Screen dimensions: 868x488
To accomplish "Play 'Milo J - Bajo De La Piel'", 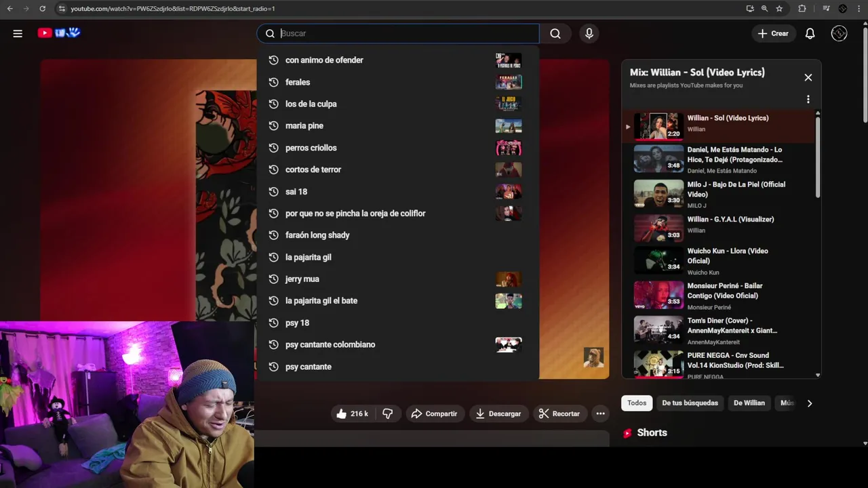I will click(x=719, y=194).
